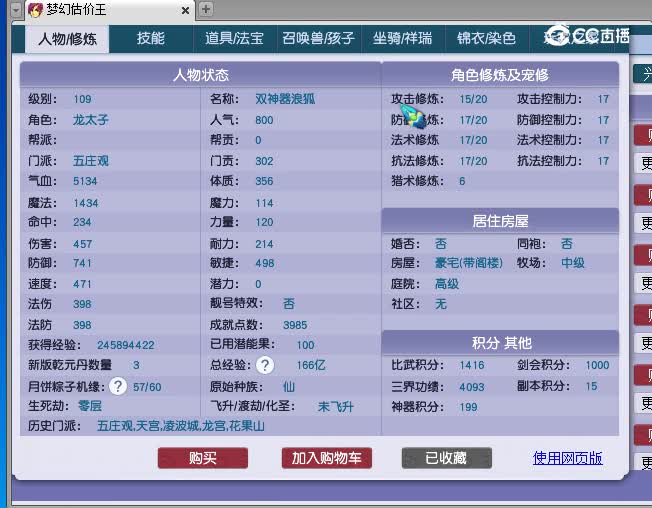Screen dimensions: 652x508
Task: Click the 成就点数 value 3985
Action: click(x=295, y=325)
